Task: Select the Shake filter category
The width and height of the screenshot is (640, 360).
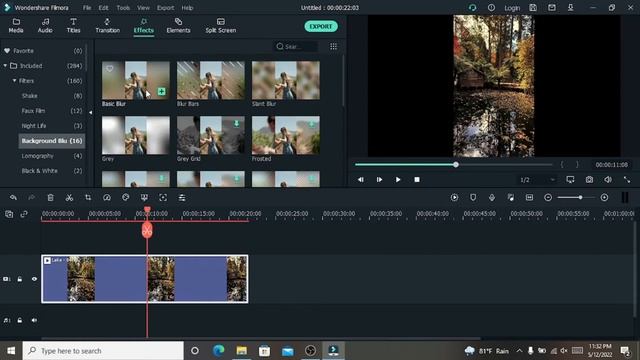Action: pos(29,96)
